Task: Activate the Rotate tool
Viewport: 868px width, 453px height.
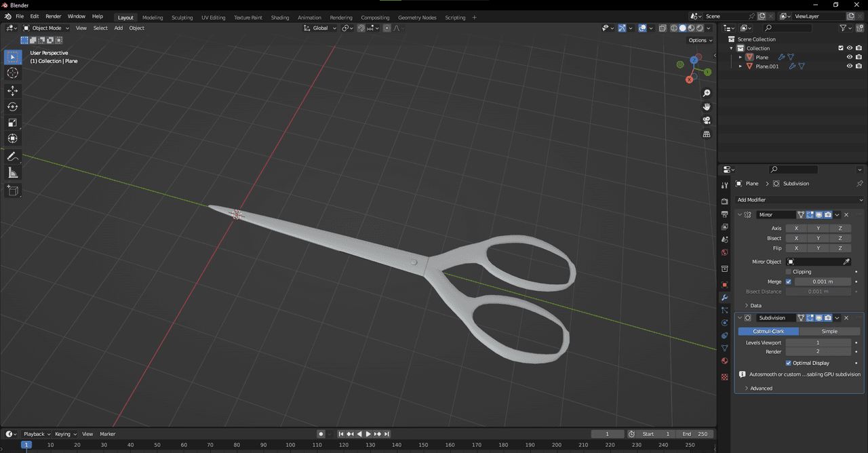Action: (12, 106)
